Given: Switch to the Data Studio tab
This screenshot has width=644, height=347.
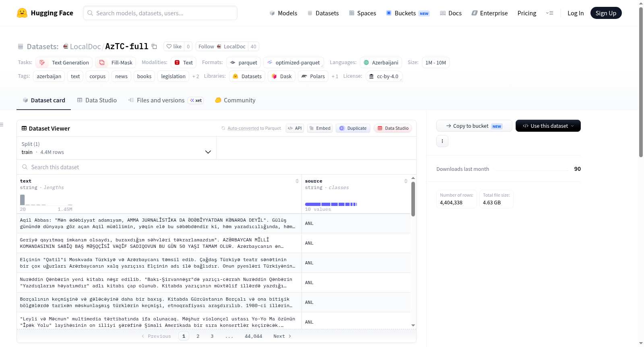Looking at the screenshot, I should 97,100.
